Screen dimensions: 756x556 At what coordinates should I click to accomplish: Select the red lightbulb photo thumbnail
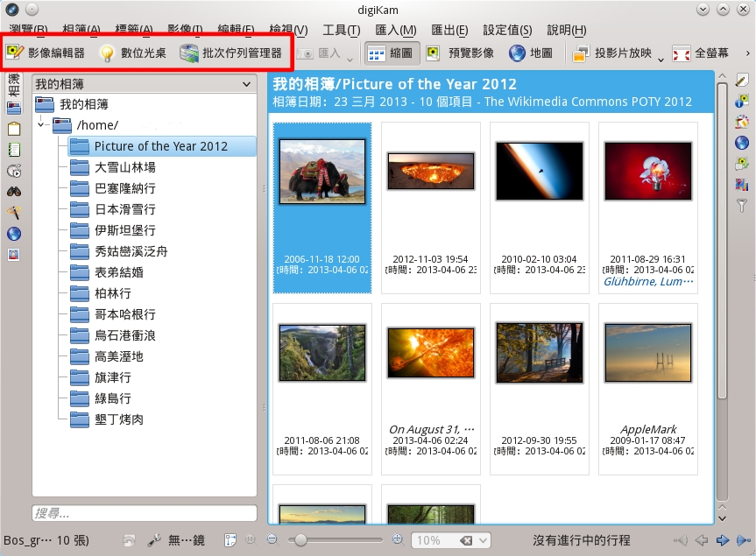(648, 171)
